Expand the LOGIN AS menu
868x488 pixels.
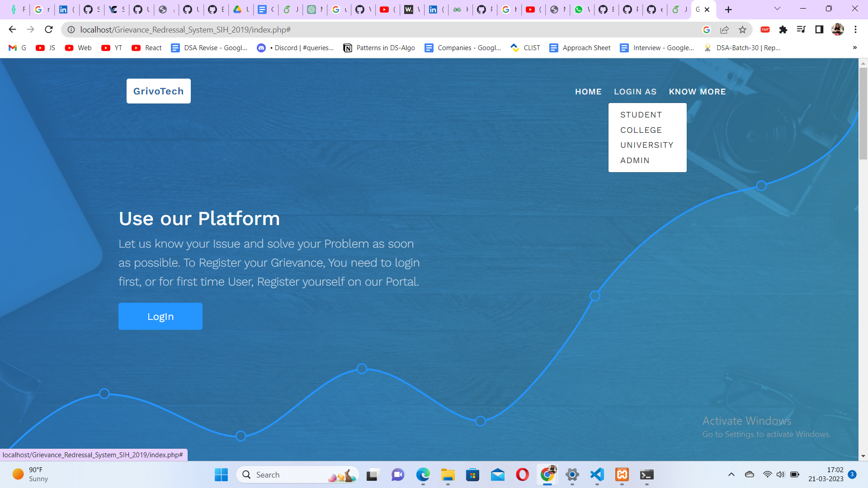pyautogui.click(x=635, y=92)
